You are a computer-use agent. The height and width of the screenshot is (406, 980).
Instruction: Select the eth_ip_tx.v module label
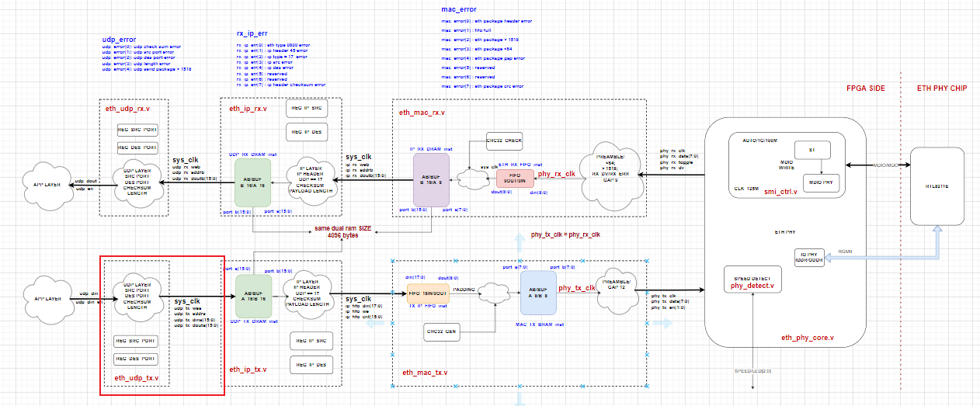click(248, 369)
